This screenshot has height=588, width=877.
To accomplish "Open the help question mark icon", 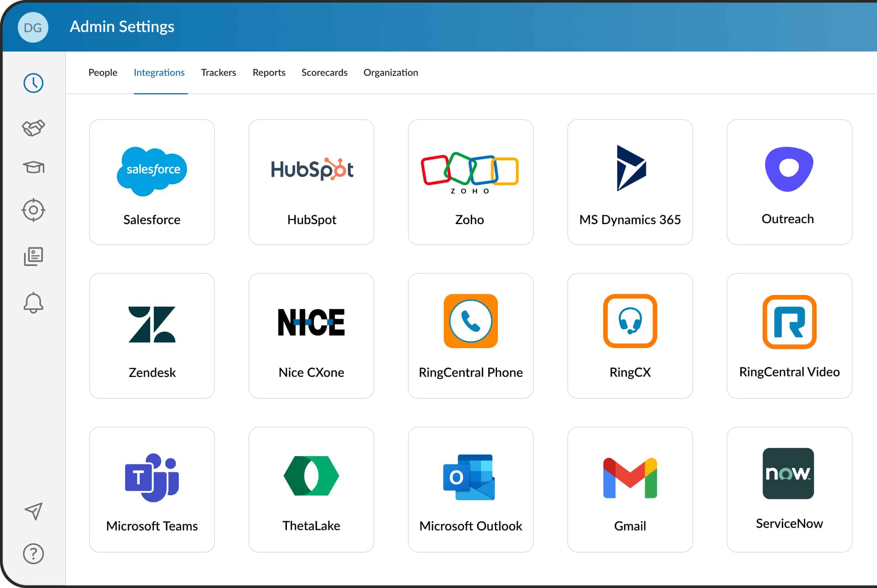I will 33,553.
